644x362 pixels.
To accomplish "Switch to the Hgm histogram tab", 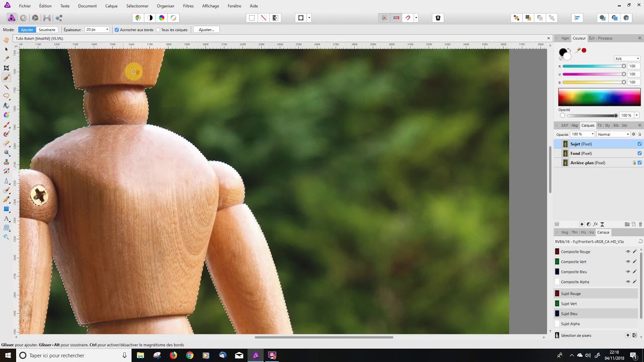I will (566, 38).
